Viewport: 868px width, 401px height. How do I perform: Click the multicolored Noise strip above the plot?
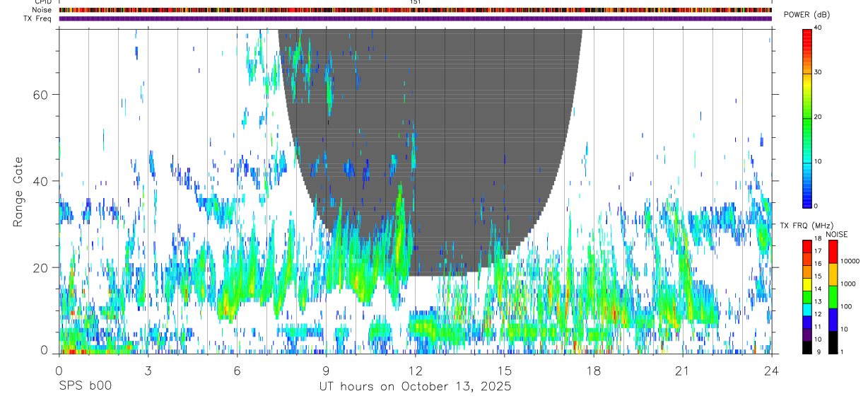pos(415,10)
